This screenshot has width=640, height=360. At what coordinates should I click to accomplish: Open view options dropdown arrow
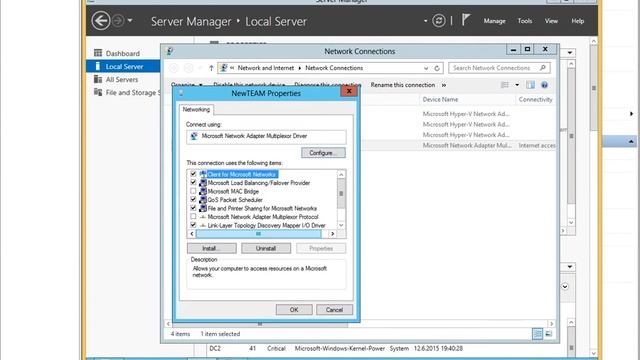click(517, 85)
